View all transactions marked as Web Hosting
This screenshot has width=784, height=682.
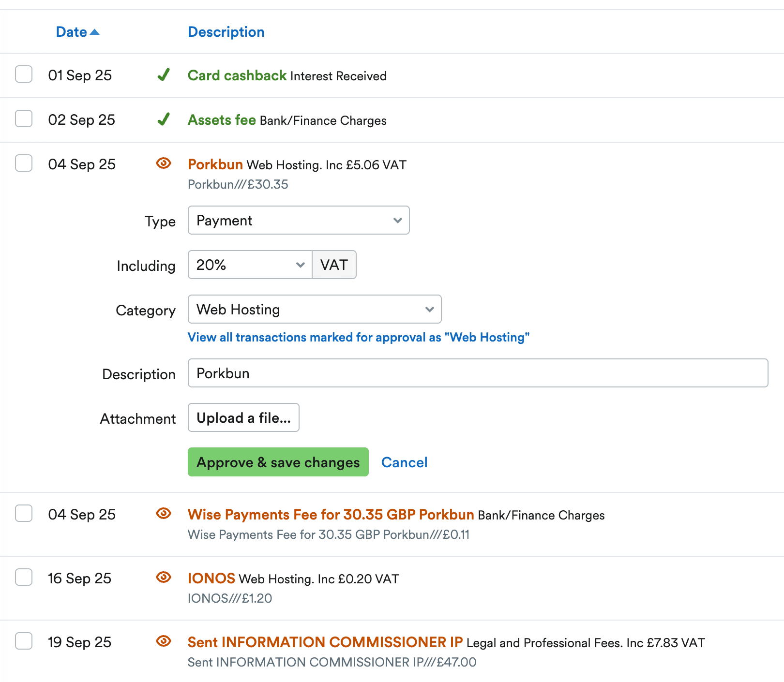point(358,338)
